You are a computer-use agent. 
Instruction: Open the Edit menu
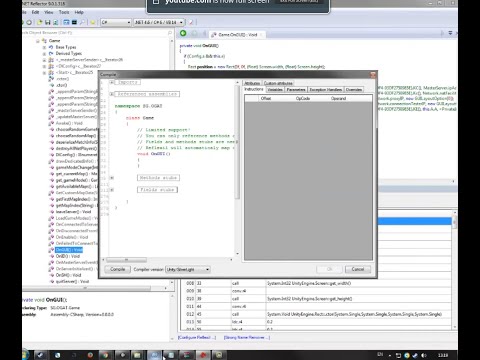35,12
